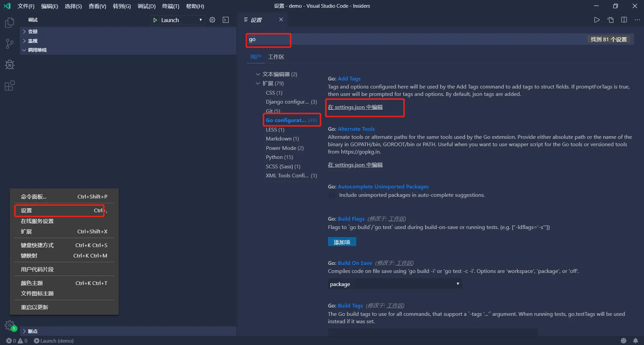Screen dimensions: 644x345
Task: Open the Debug Console icon
Action: point(226,20)
